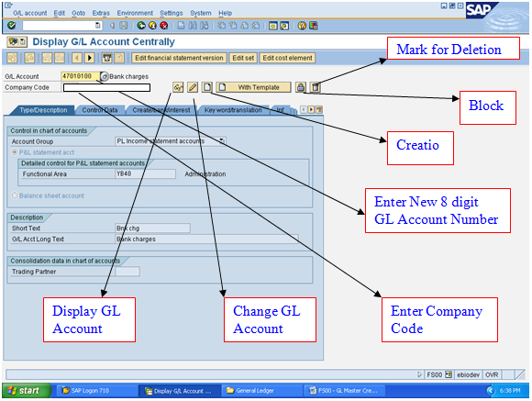The width and height of the screenshot is (532, 401).
Task: Click the yellow Exit icon
Action: pos(152,26)
